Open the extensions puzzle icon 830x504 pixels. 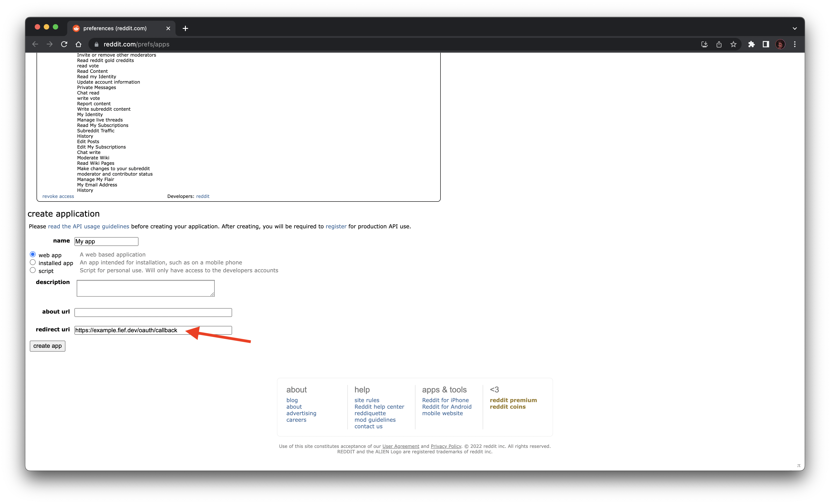(x=751, y=44)
